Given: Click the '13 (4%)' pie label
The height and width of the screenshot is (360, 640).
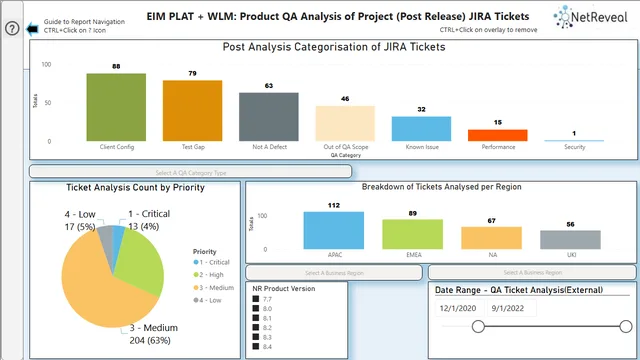Looking at the screenshot, I should pyautogui.click(x=143, y=227).
